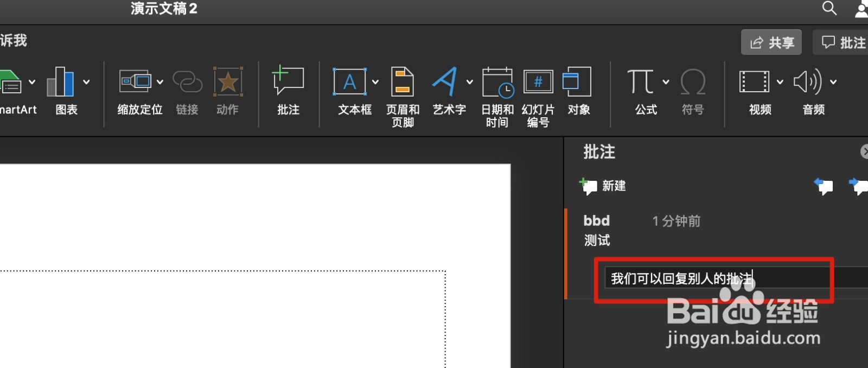Expand the 艺术字 dropdown arrow
Viewport: 868px width, 368px height.
pyautogui.click(x=470, y=82)
